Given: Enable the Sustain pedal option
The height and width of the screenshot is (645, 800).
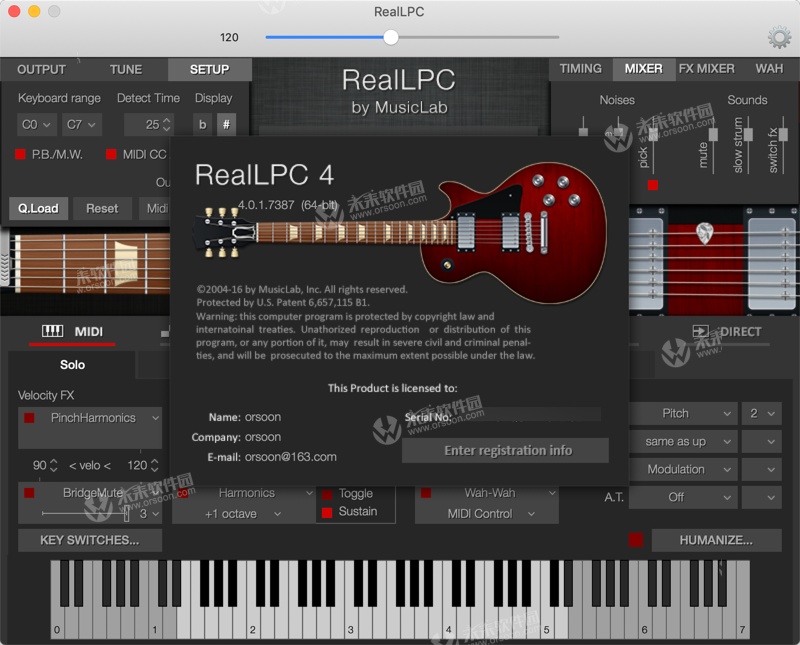Looking at the screenshot, I should (328, 512).
